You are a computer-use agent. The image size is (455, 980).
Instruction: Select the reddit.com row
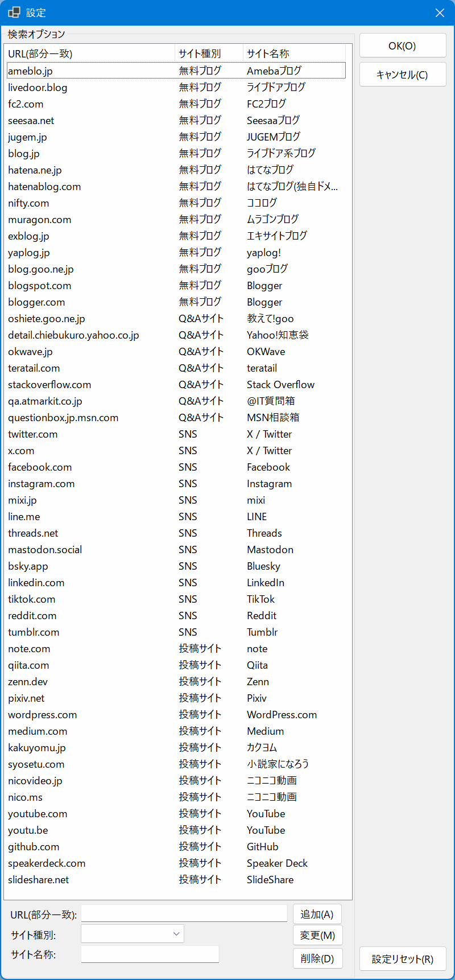[x=176, y=615]
